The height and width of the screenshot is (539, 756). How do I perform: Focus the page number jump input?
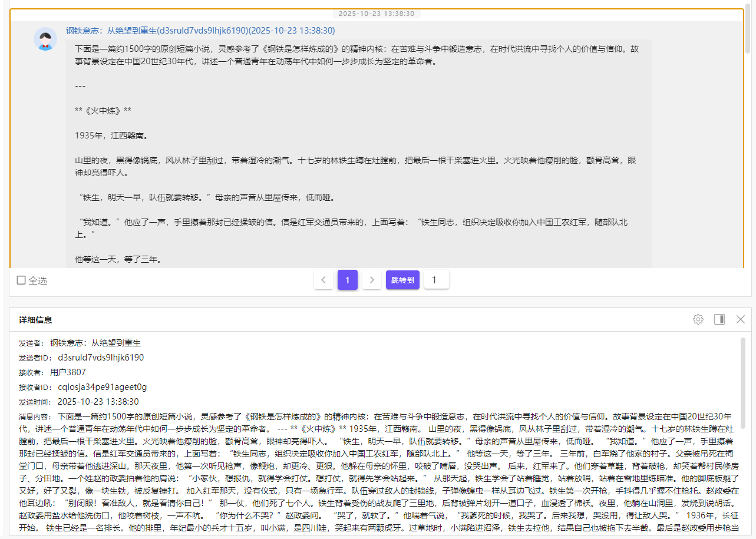437,280
